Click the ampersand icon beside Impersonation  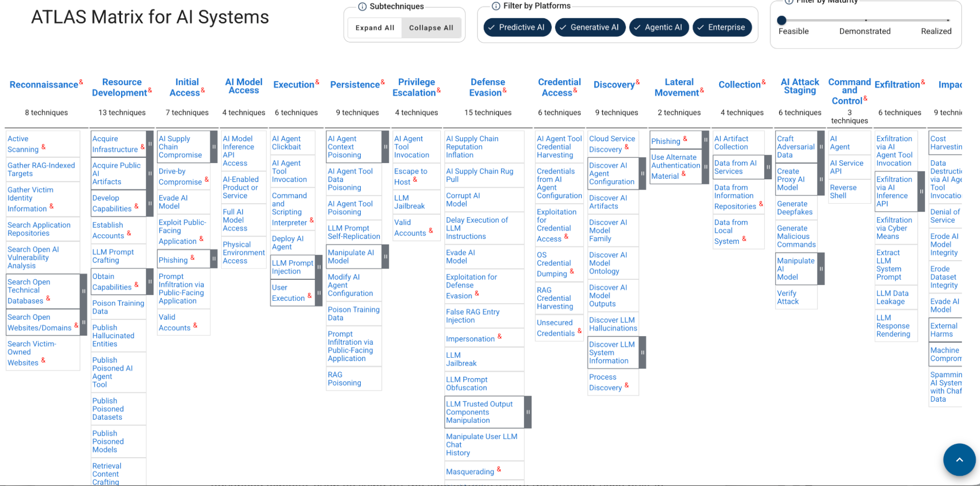tap(500, 336)
